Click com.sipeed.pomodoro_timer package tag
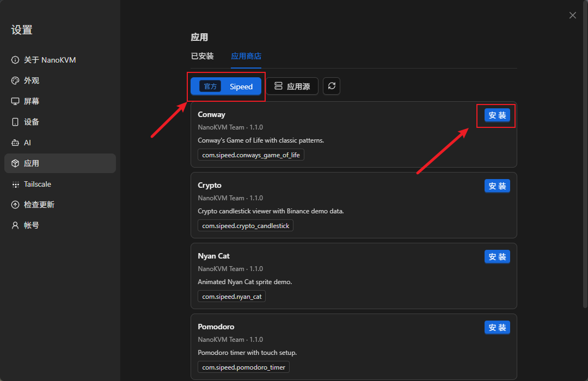Screen dimensions: 588x381 (244, 367)
